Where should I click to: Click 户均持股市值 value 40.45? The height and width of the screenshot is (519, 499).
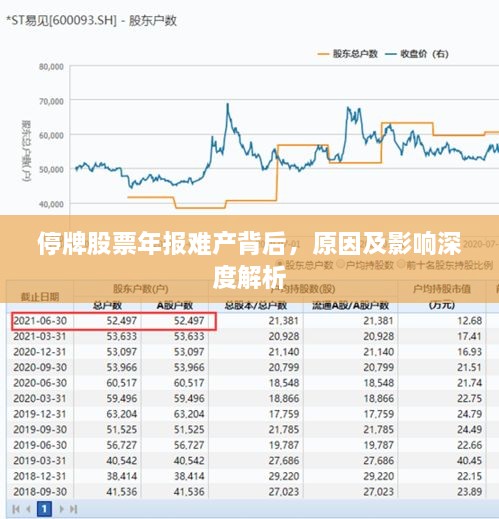[x=469, y=461]
